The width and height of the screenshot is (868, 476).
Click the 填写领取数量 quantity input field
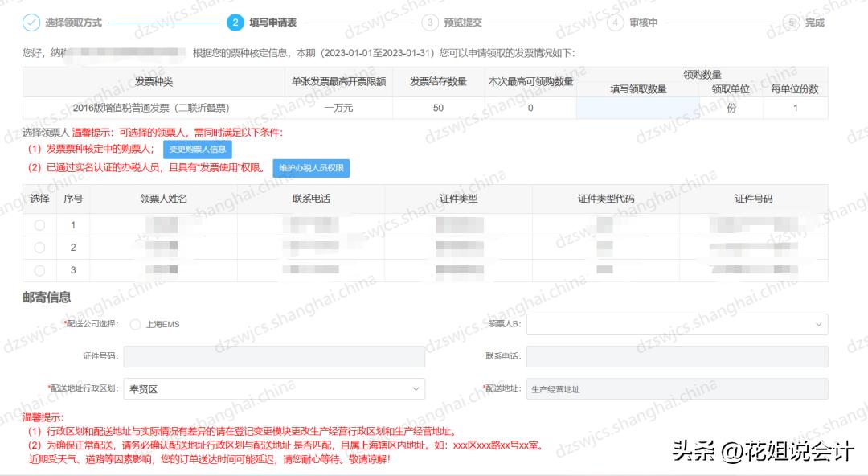[636, 108]
